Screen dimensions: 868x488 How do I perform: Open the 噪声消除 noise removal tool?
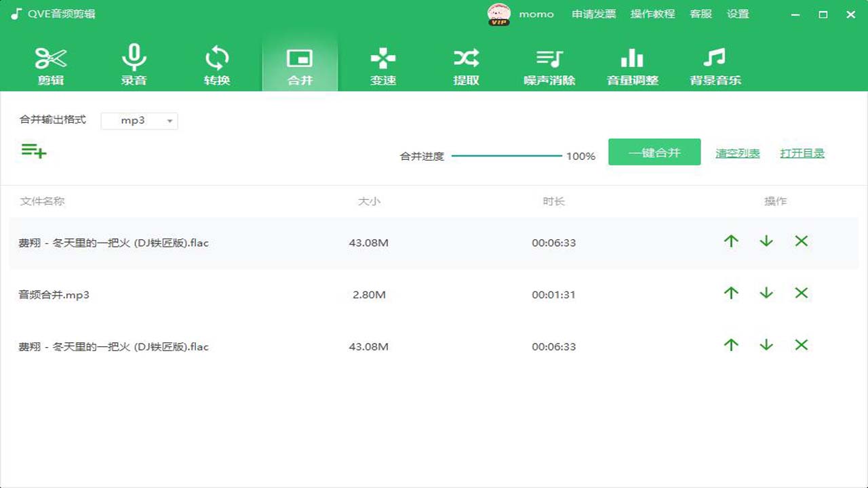click(549, 66)
